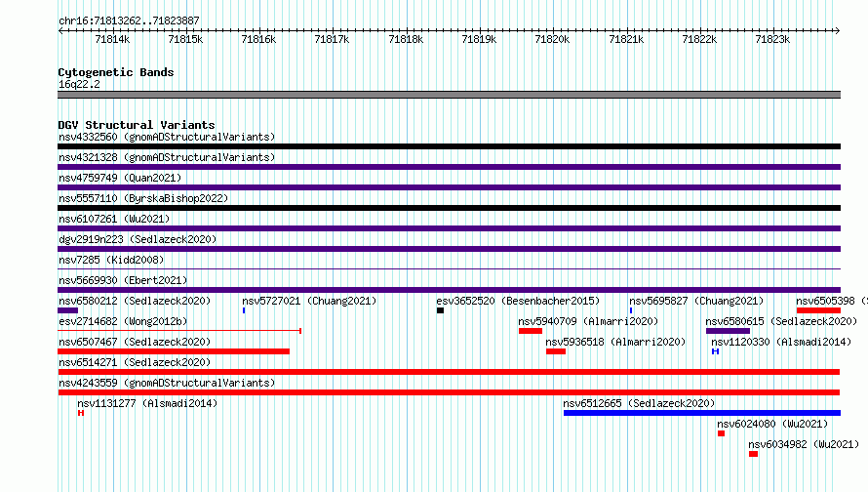Viewport: 868px width, 492px height.
Task: Click small blue nsv5727021 variant marker
Action: tap(244, 310)
